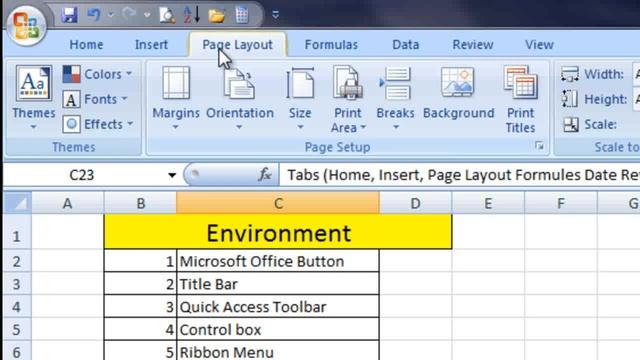Click the Insert Function fx button
640x360 pixels.
point(264,175)
